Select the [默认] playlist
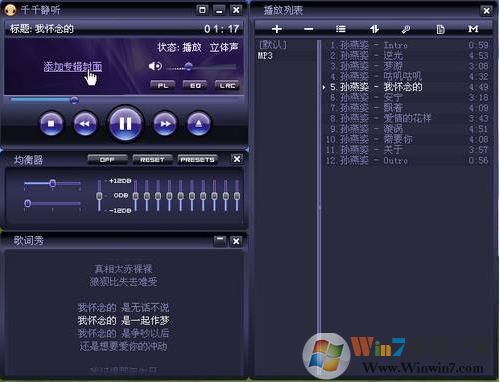The width and height of the screenshot is (500, 382). pyautogui.click(x=273, y=45)
